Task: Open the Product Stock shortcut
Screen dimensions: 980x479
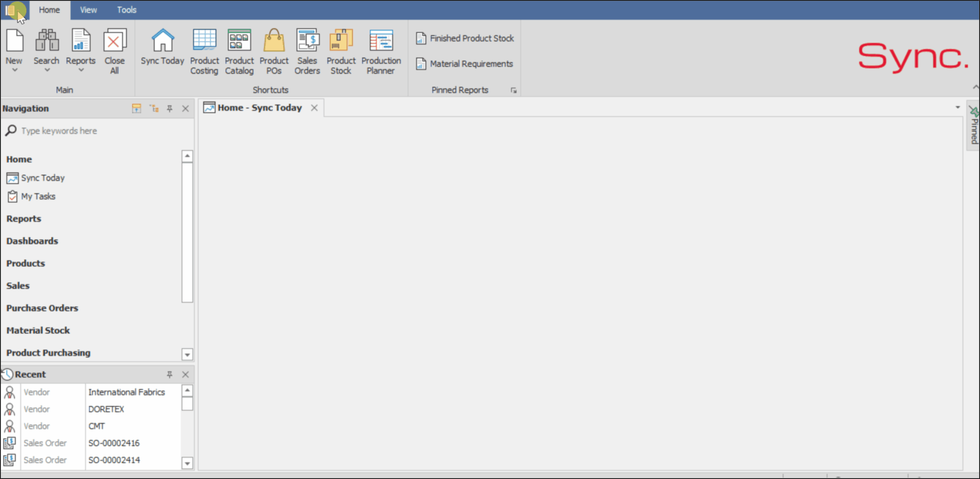Action: [341, 51]
